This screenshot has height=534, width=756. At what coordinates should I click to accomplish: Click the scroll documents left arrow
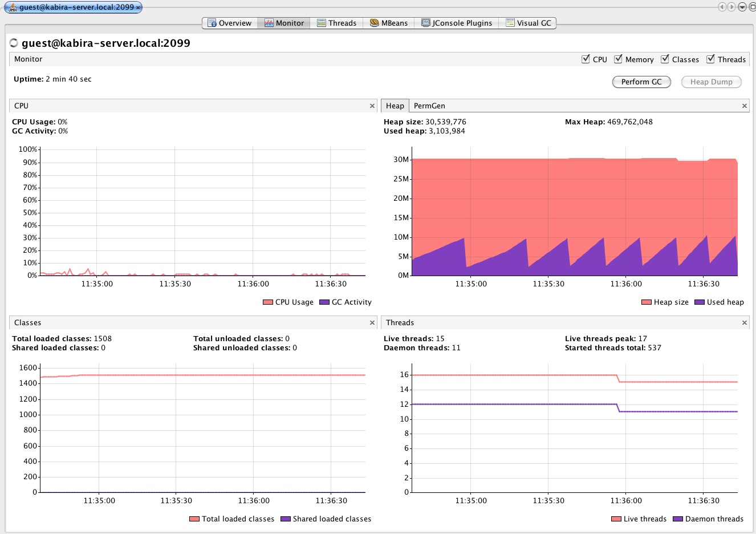[722, 7]
